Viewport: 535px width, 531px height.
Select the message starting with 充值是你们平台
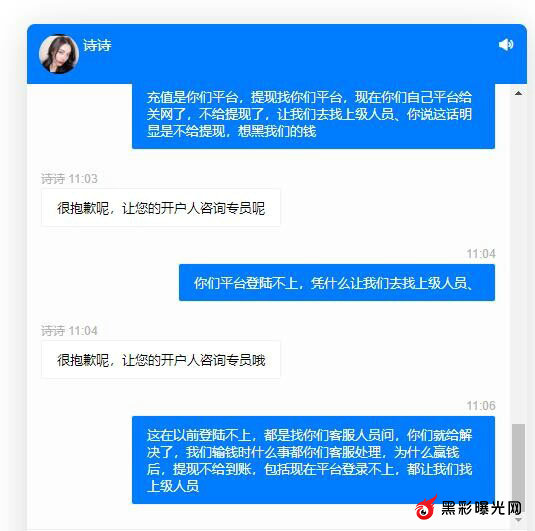[313, 116]
